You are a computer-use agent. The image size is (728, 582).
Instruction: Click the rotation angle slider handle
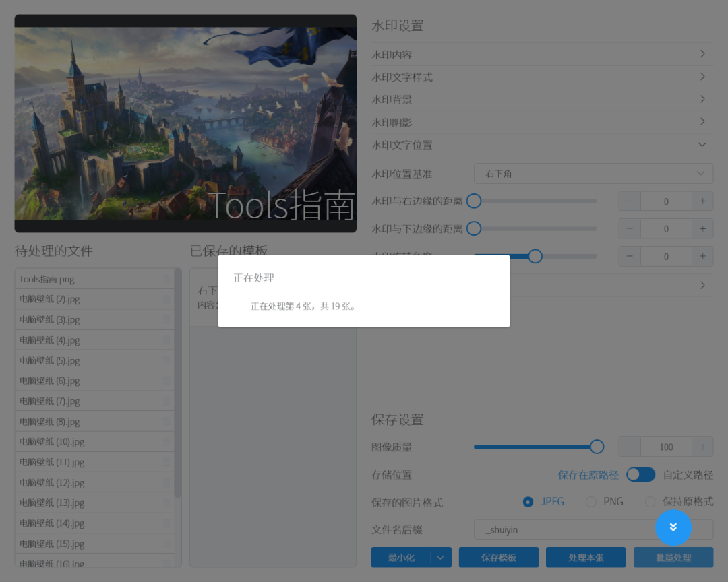[x=535, y=256]
